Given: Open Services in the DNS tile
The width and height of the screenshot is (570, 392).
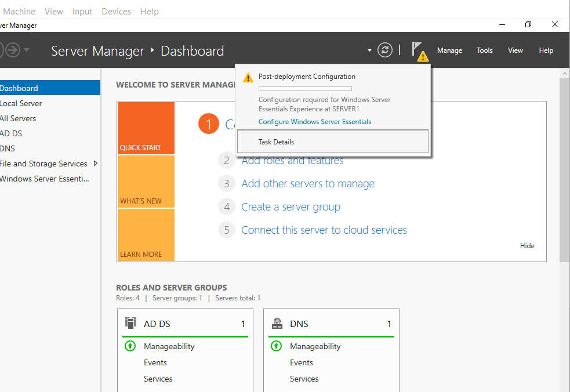Looking at the screenshot, I should [x=304, y=379].
